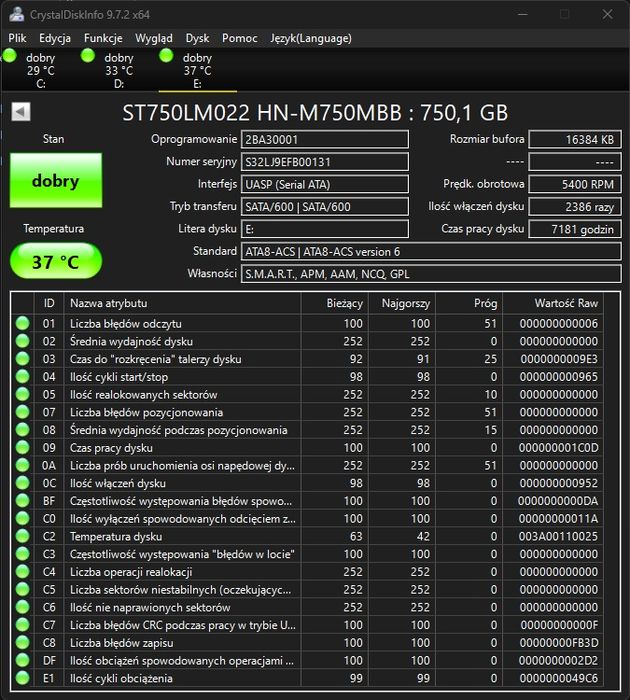This screenshot has width=630, height=700.
Task: Open the Pomoc menu
Action: 240,38
